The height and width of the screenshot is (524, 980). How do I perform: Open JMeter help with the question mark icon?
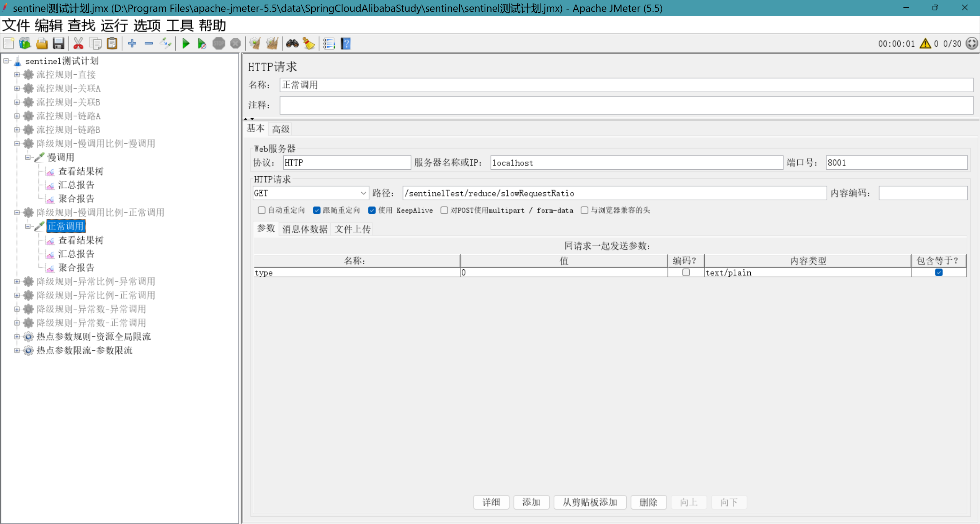346,43
